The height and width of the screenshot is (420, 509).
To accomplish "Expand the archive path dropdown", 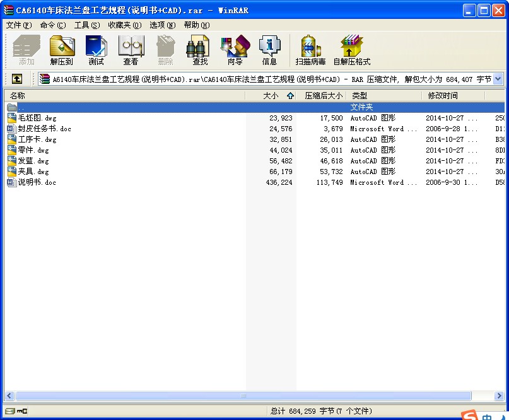I will [x=498, y=79].
